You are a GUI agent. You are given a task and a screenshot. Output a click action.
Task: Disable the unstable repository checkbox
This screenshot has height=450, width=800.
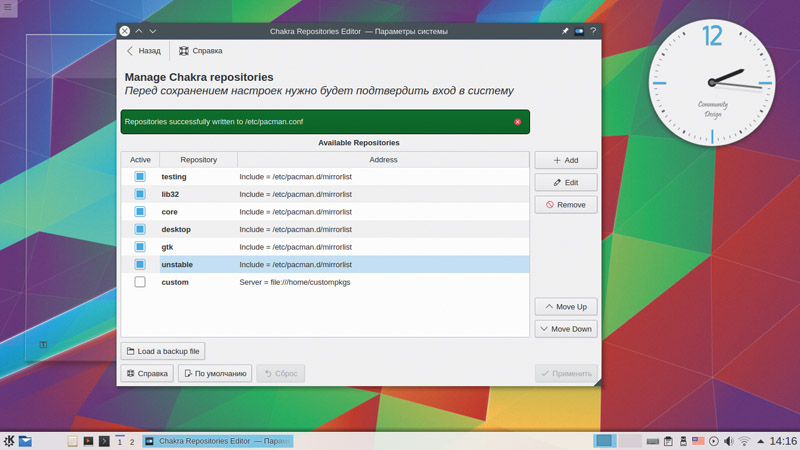[x=140, y=264]
